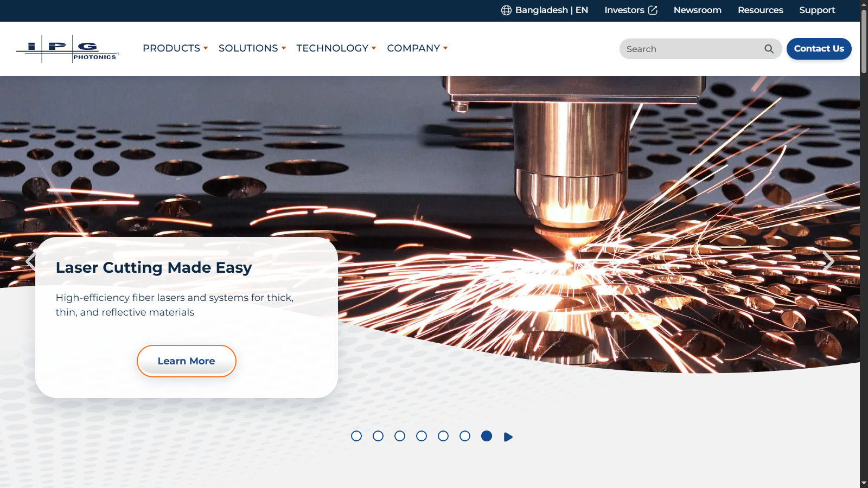This screenshot has width=868, height=488.
Task: Click the search magnifier icon
Action: click(x=769, y=49)
